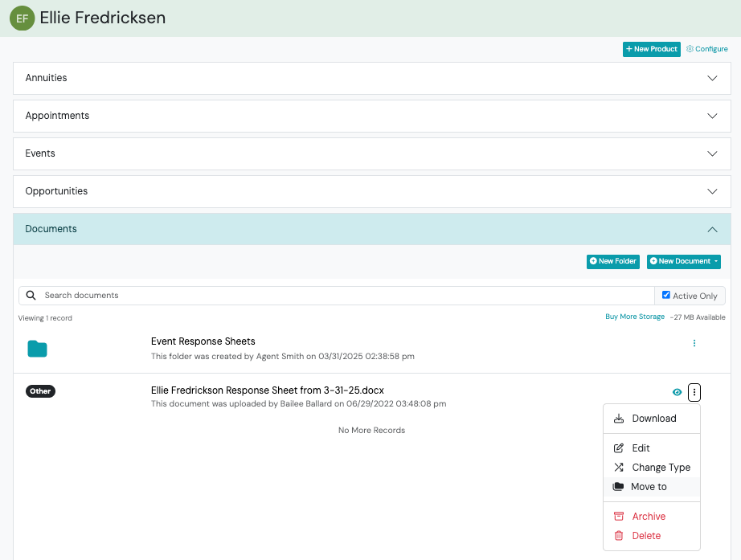Click the -27 MB Available text
This screenshot has width=741, height=560.
(x=698, y=317)
